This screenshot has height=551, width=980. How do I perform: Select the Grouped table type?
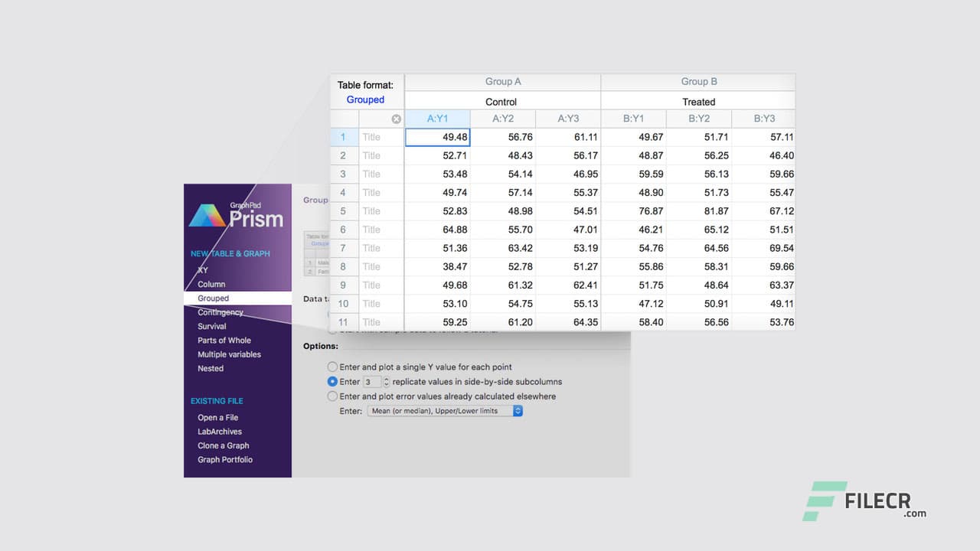pos(213,298)
